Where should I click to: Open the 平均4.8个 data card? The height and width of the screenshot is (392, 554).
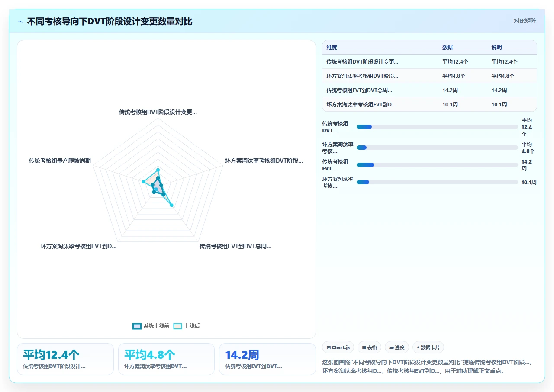(x=166, y=359)
